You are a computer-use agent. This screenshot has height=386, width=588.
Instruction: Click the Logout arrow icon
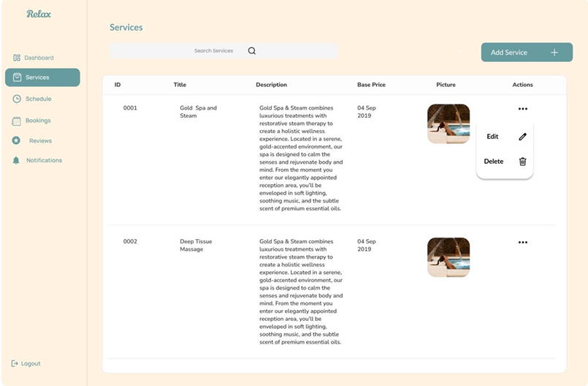[15, 363]
